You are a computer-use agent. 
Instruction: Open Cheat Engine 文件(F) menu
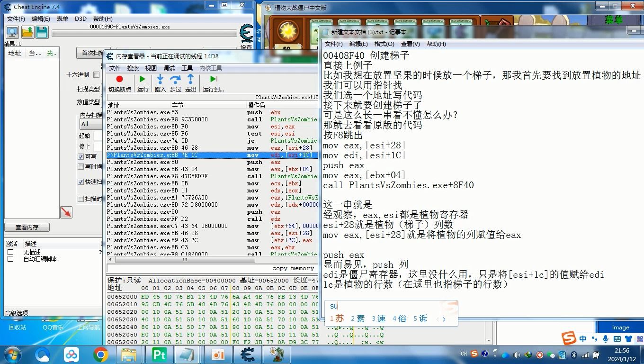click(x=16, y=18)
